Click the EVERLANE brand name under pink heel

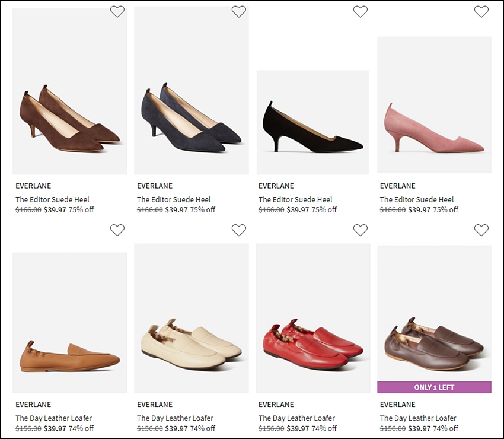[x=398, y=186]
